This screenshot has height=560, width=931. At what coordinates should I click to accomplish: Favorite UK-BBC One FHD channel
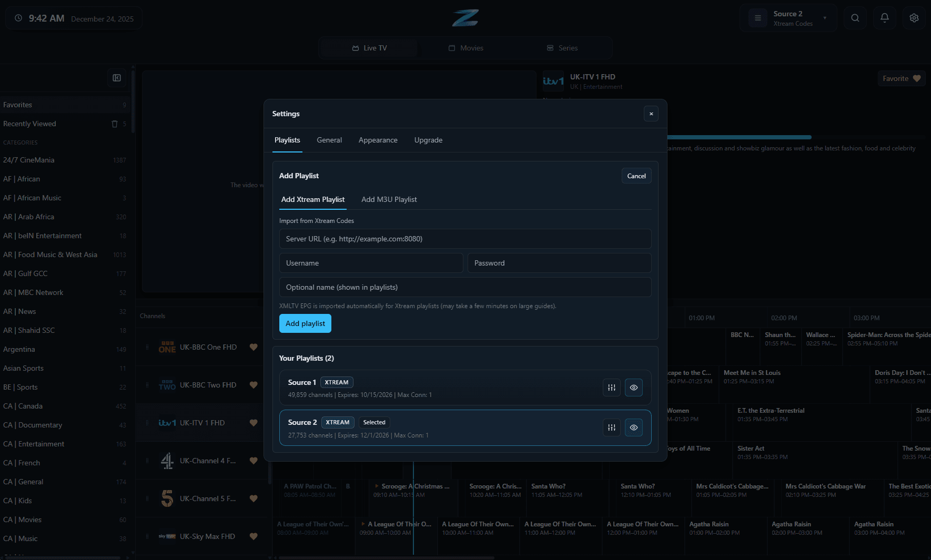(x=254, y=347)
